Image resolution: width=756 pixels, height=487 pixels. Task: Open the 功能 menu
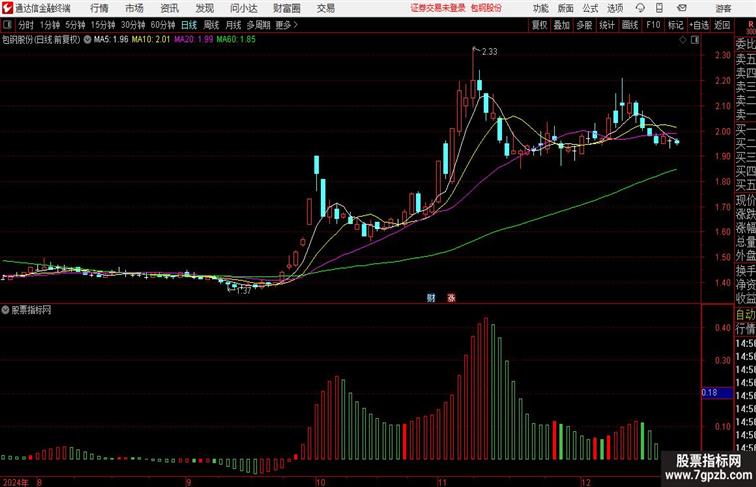(540, 8)
